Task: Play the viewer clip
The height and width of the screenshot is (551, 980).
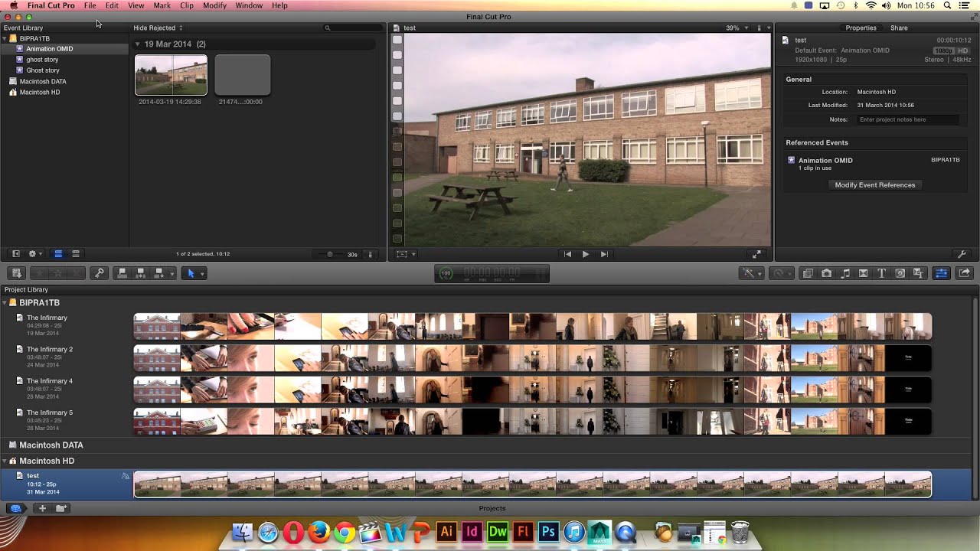Action: (x=586, y=254)
